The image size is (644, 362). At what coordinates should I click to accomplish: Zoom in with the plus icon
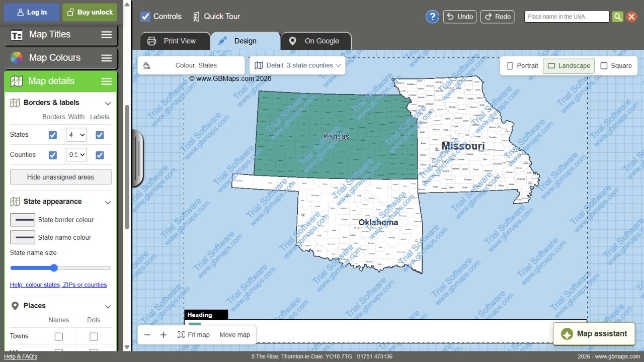click(x=164, y=335)
